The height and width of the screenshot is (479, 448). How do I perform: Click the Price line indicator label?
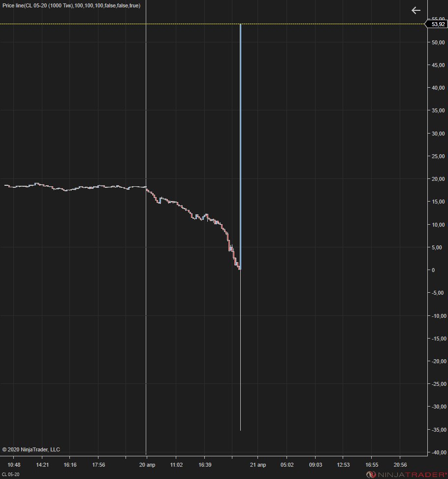(x=71, y=5)
